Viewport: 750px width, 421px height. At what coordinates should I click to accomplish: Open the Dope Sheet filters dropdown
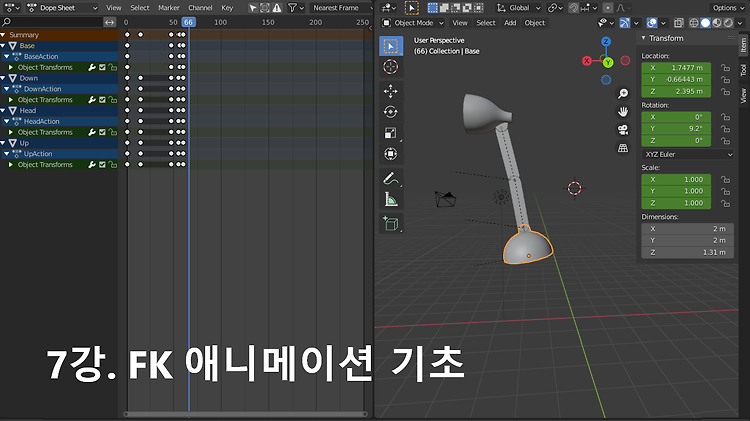click(296, 8)
